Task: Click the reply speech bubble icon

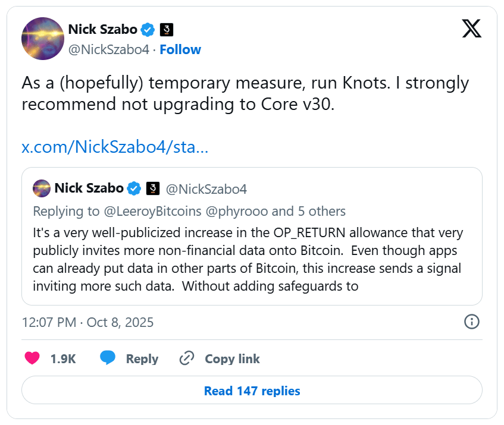Action: pos(108,358)
